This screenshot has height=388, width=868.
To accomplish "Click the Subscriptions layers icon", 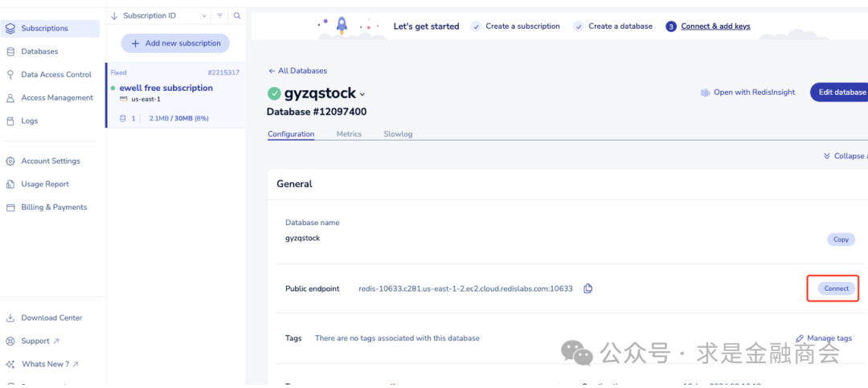I will pyautogui.click(x=10, y=28).
